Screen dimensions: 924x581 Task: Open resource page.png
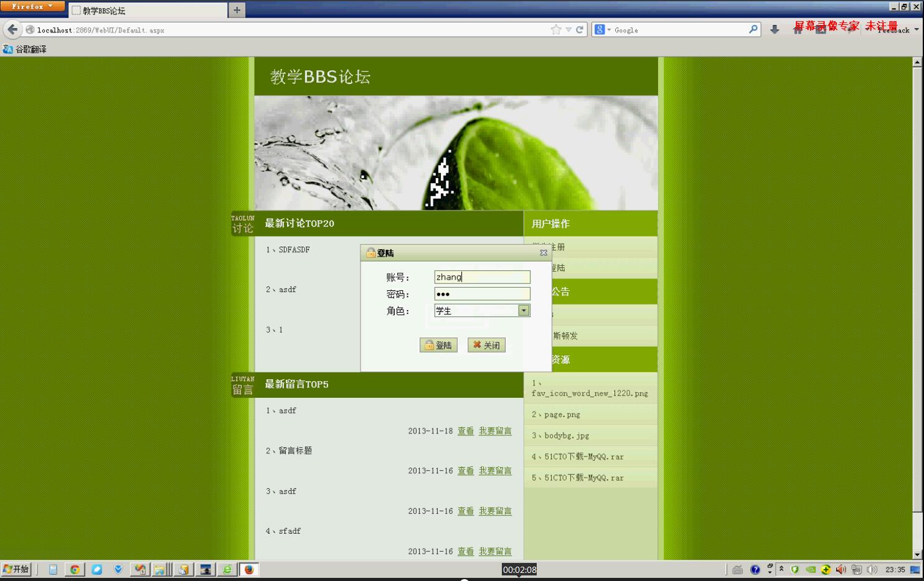point(556,415)
